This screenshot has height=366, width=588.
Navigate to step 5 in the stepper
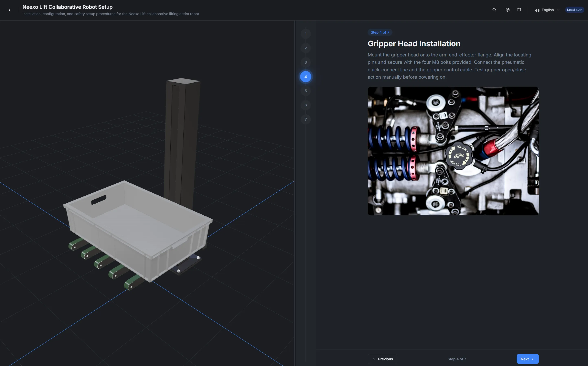[306, 91]
